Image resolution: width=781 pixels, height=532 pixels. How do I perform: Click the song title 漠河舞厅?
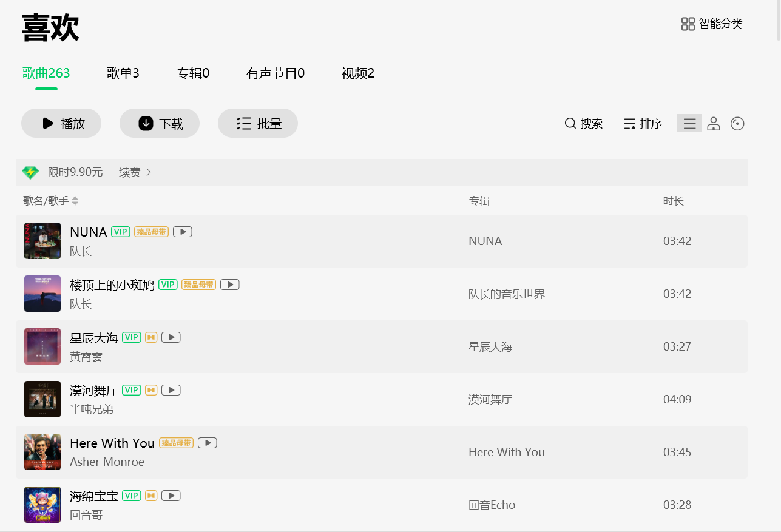pos(94,391)
